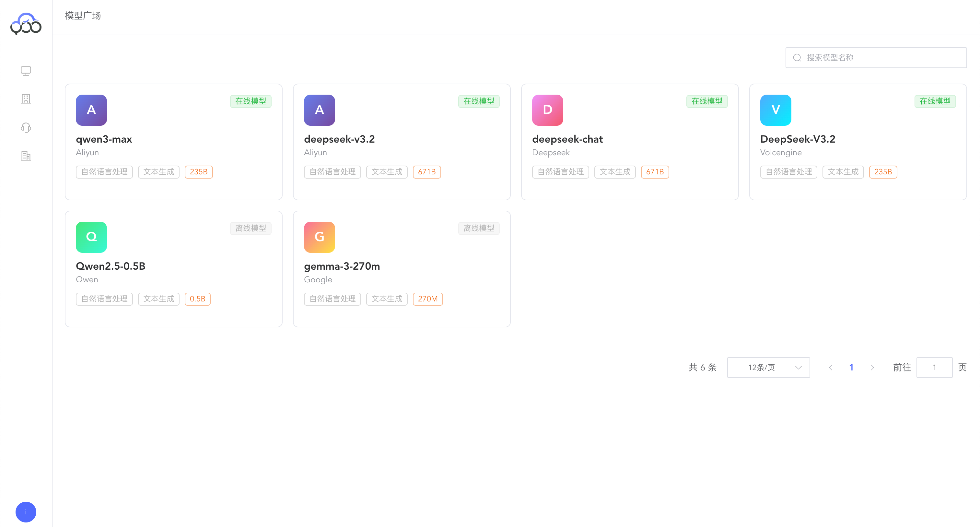The width and height of the screenshot is (980, 527).
Task: Click the pink deepseek-chat model icon
Action: tap(547, 110)
